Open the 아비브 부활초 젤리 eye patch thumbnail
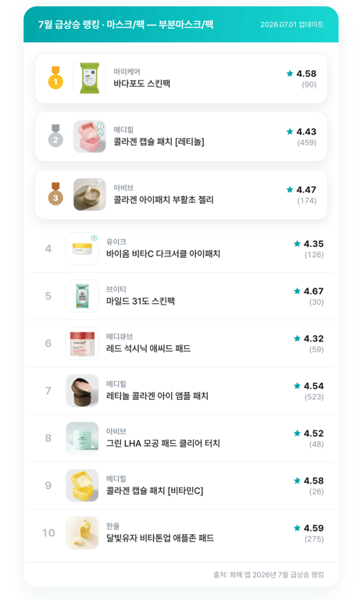This screenshot has height=600, width=364. (90, 195)
